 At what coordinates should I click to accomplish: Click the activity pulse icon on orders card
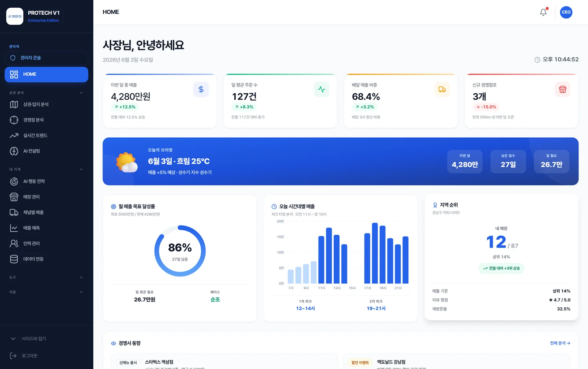(322, 89)
